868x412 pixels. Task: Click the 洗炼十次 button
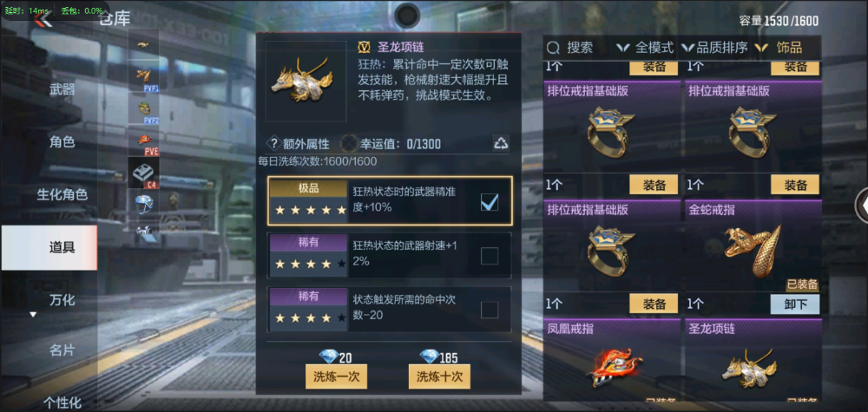click(439, 377)
